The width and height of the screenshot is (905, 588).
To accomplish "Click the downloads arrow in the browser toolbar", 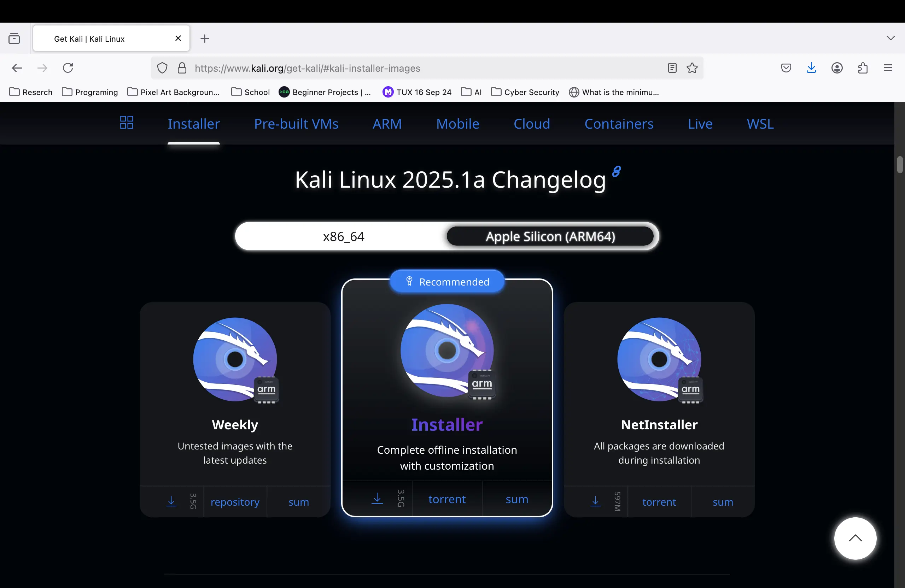I will point(811,67).
